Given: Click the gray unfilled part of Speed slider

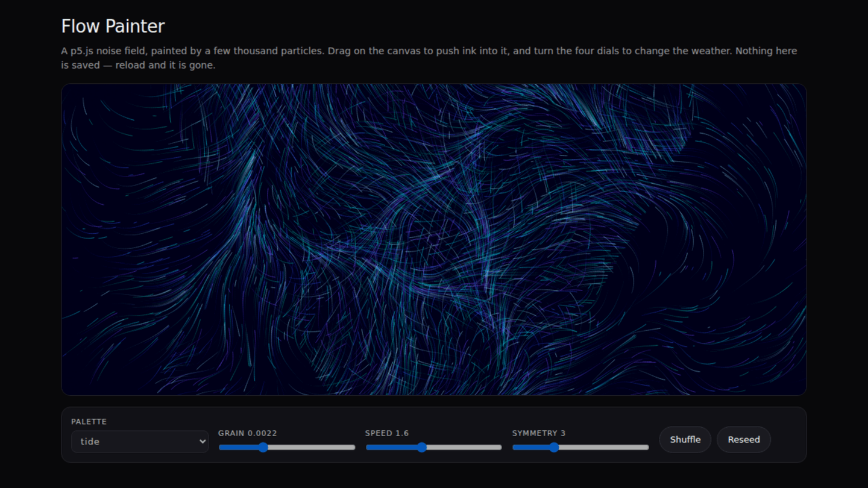Looking at the screenshot, I should (464, 447).
